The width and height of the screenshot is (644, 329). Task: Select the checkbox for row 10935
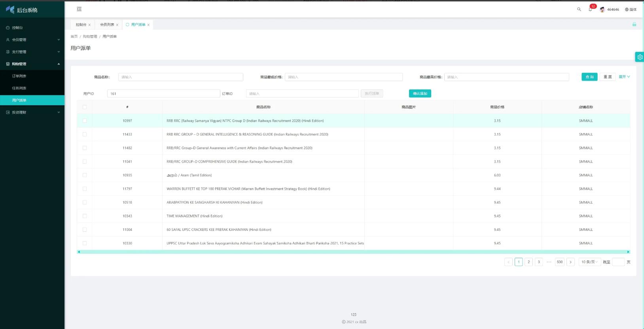(x=85, y=175)
